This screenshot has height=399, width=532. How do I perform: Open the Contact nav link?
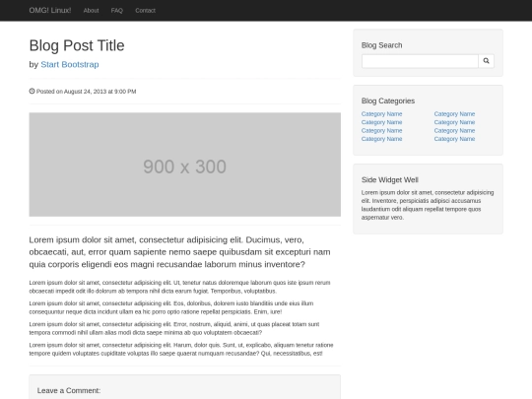[145, 11]
